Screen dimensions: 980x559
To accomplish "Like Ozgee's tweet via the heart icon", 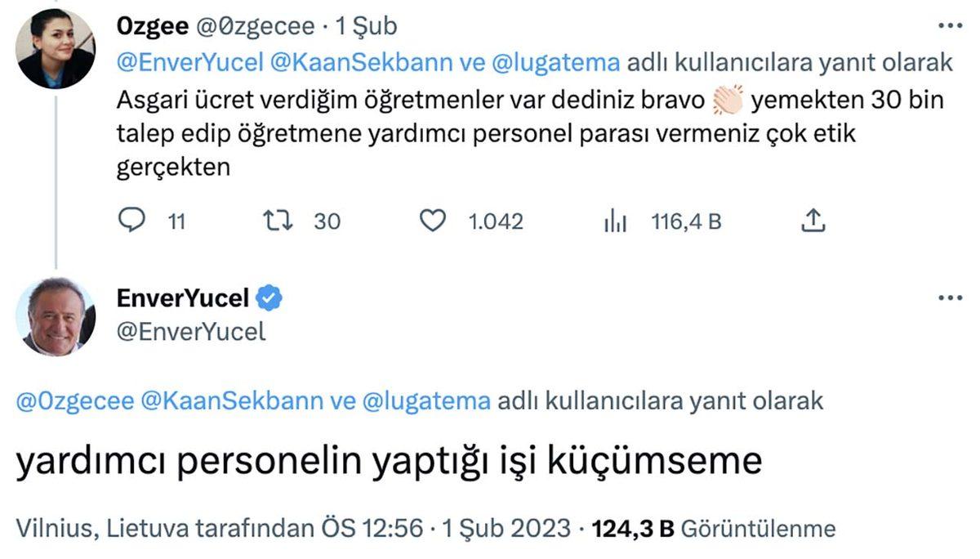I will tap(433, 220).
